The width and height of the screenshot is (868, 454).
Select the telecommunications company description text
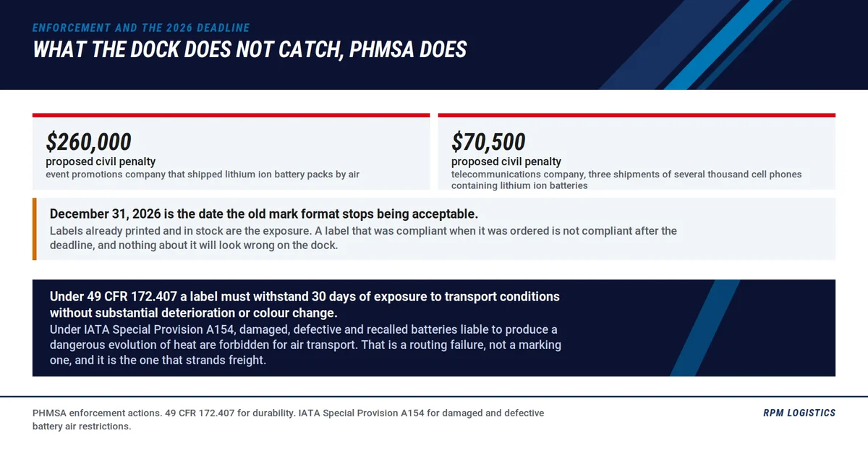626,180
